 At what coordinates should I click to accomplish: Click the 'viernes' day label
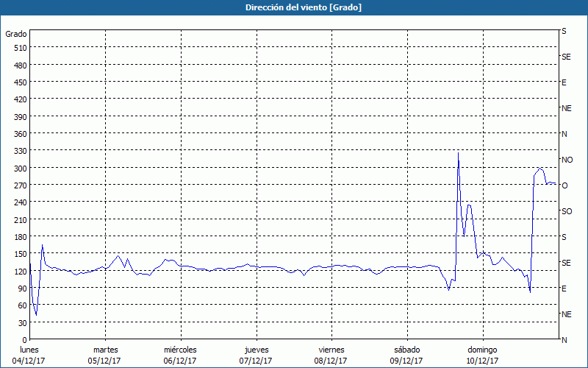(x=331, y=350)
